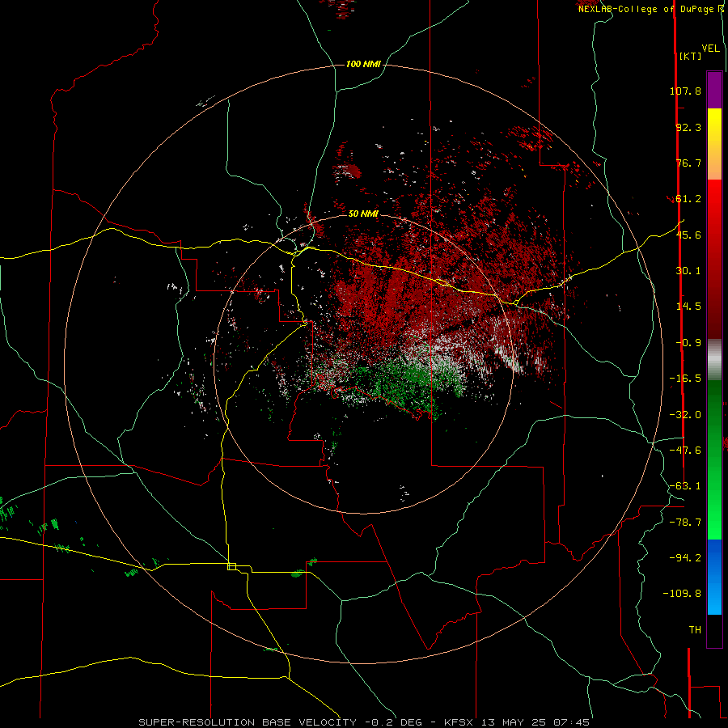The image size is (728, 728).
Task: Click the -16.5 value on velocity scale
Action: pyautogui.click(x=685, y=379)
